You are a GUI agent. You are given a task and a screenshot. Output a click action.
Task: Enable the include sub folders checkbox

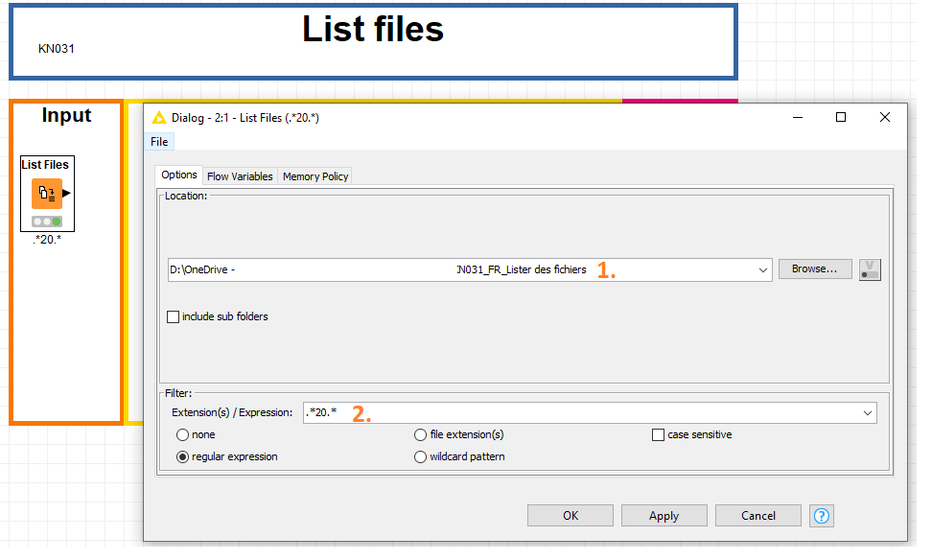tap(174, 316)
